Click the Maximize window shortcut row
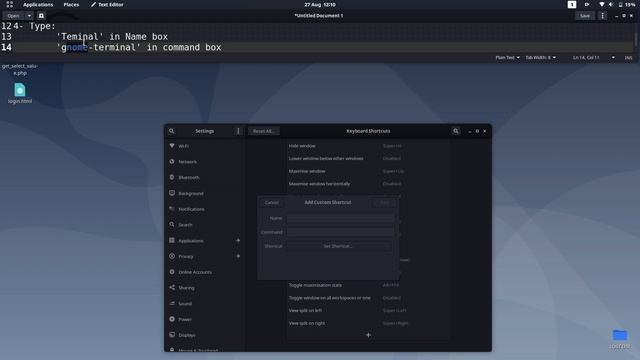The width and height of the screenshot is (640, 360). [x=368, y=171]
